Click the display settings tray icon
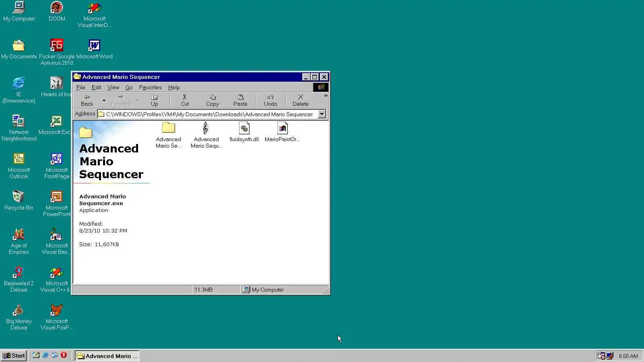The height and width of the screenshot is (362, 644). pos(610,356)
